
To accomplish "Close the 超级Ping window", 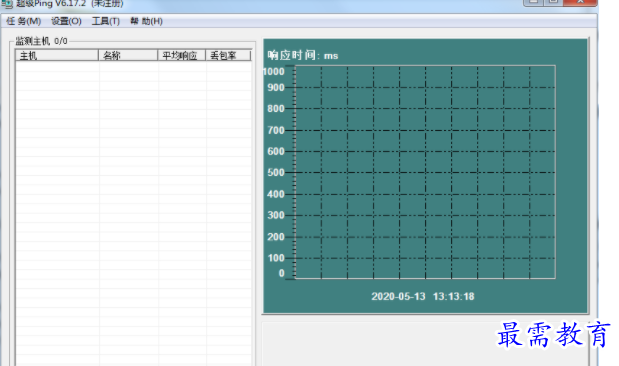I will click(580, 2).
